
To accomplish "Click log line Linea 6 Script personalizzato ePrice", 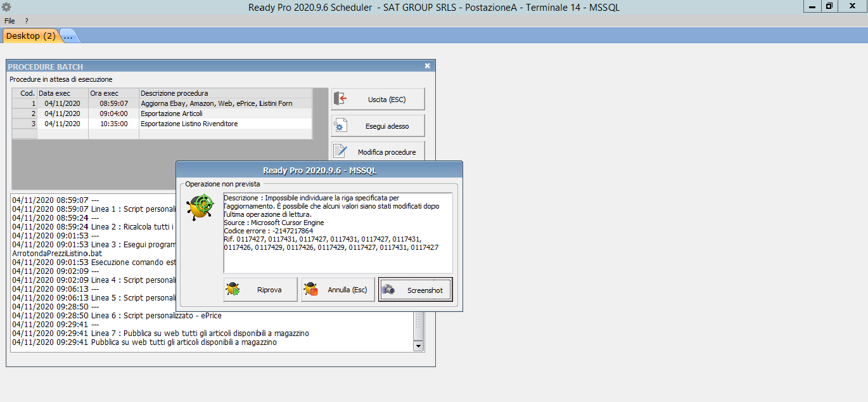I will [x=117, y=315].
